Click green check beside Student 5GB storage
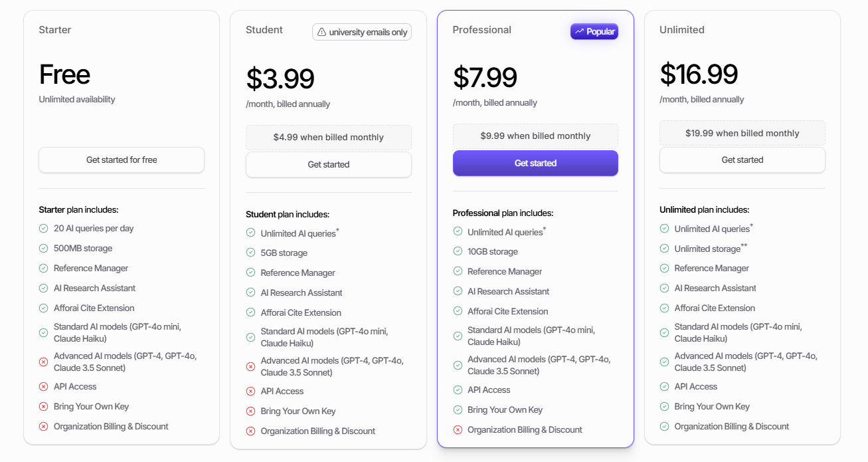Viewport: 868px width, 462px height. (250, 253)
